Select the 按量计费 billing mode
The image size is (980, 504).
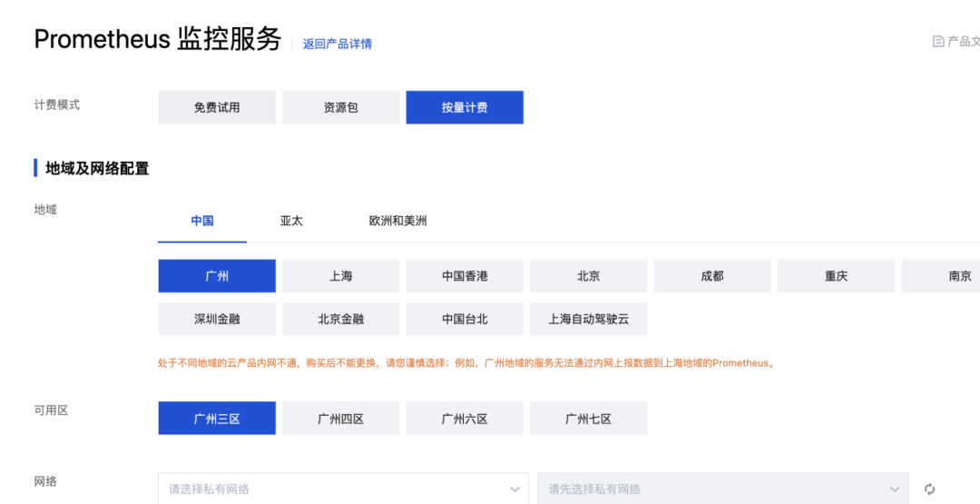pyautogui.click(x=465, y=107)
